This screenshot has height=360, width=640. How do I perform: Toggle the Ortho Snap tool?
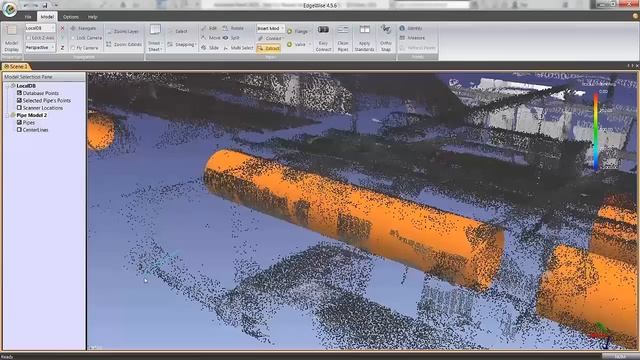pyautogui.click(x=386, y=38)
